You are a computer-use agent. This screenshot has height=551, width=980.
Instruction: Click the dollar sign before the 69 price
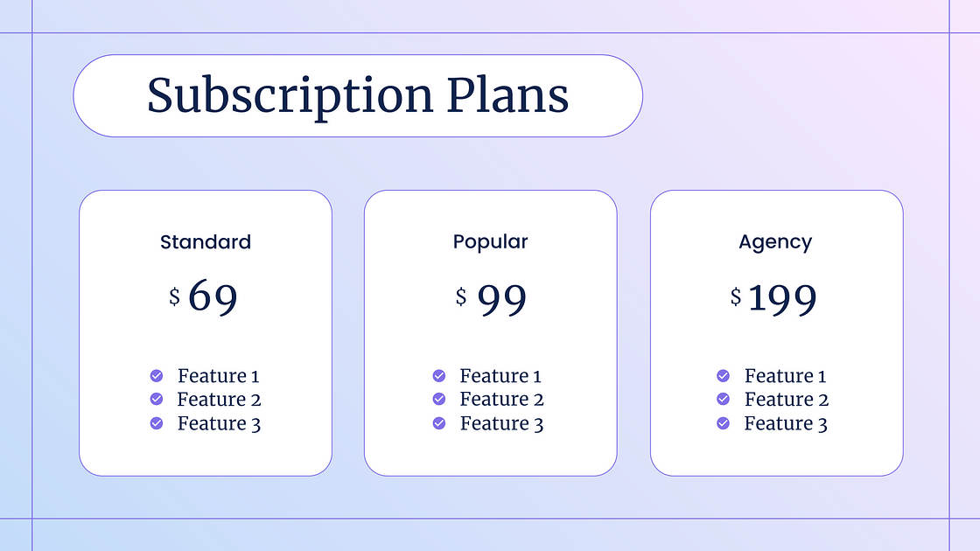[174, 296]
